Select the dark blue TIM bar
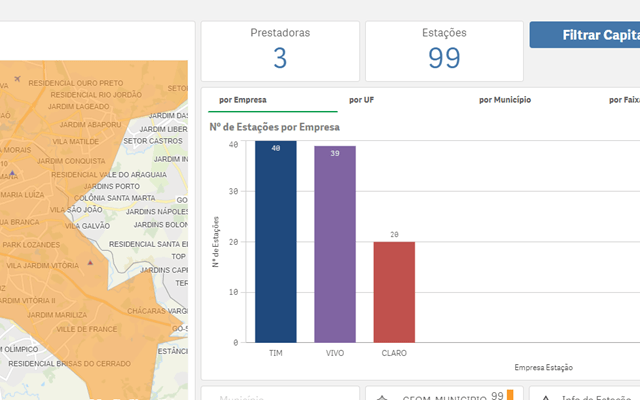This screenshot has width=640, height=400. [276, 242]
